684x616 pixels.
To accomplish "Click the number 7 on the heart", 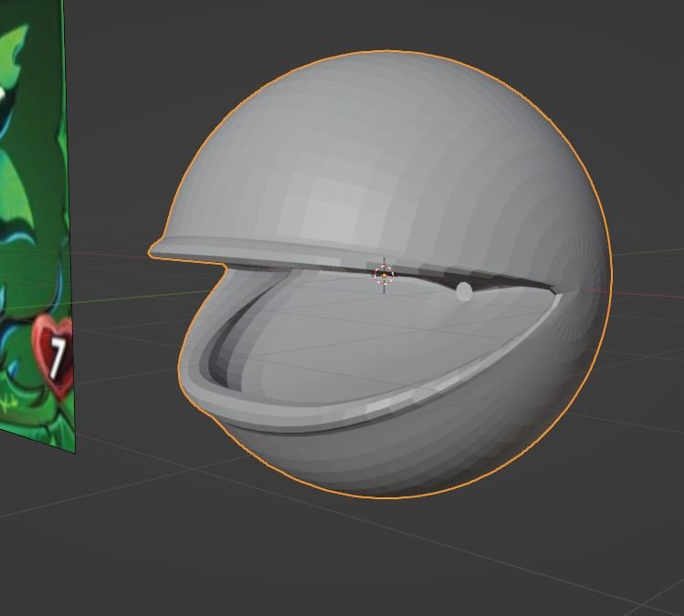I will click(x=58, y=358).
